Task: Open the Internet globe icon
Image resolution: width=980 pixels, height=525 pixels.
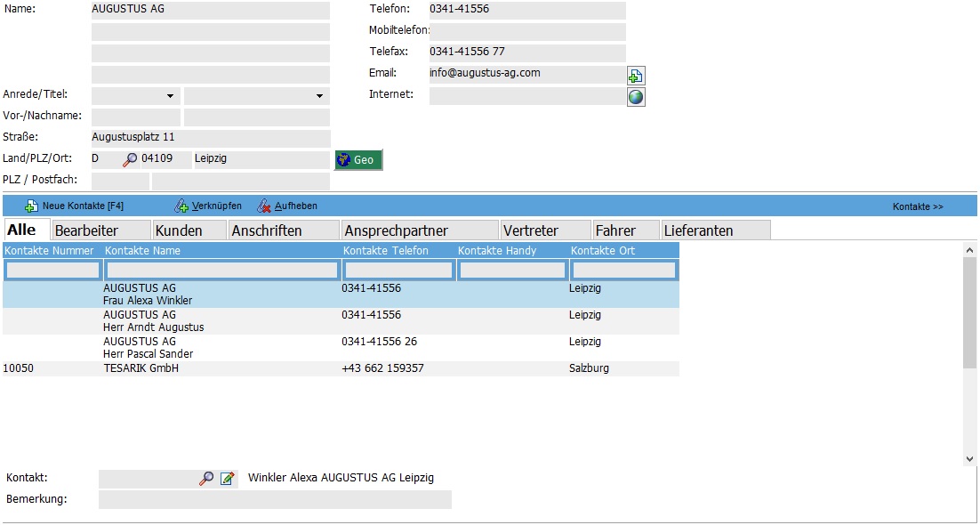Action: [x=636, y=97]
